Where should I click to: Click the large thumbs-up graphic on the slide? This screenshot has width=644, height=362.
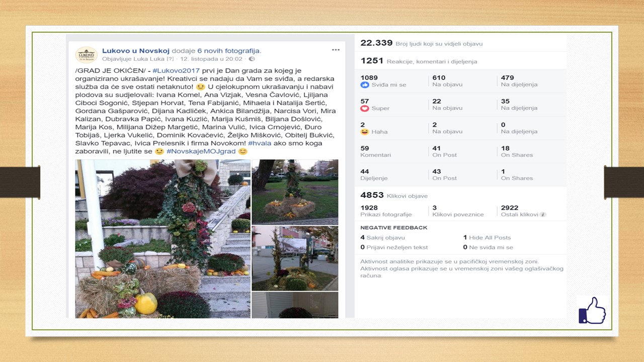[x=592, y=310]
